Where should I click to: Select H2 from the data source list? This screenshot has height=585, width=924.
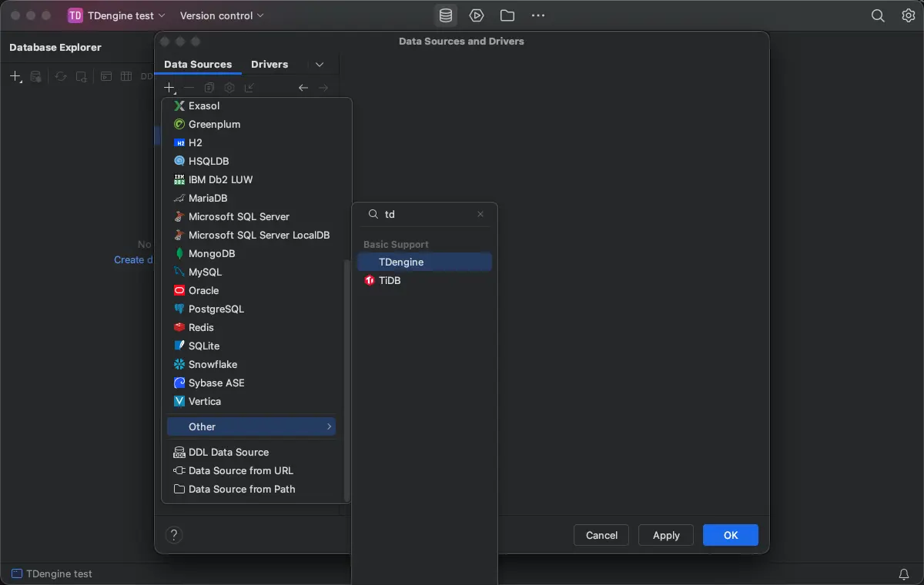tap(251, 142)
